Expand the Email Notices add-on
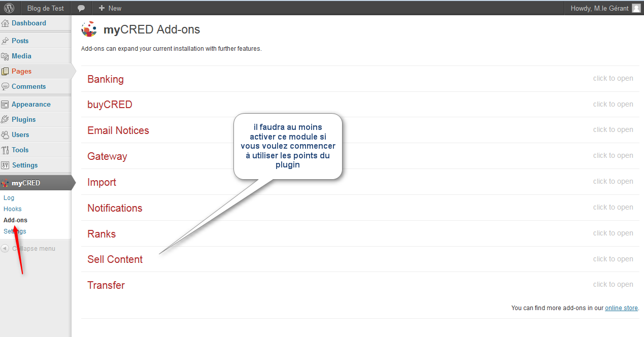Image resolution: width=644 pixels, height=337 pixels. pos(118,130)
